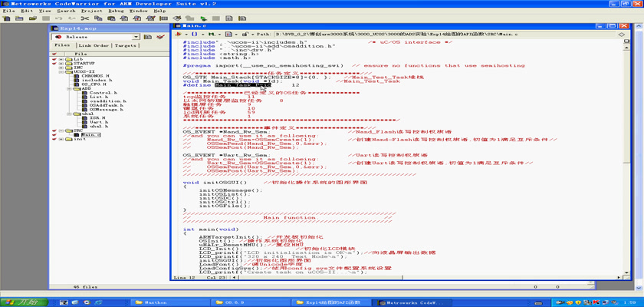Click the green Run arrow toolbar icon
644x307 pixels.
203,18
